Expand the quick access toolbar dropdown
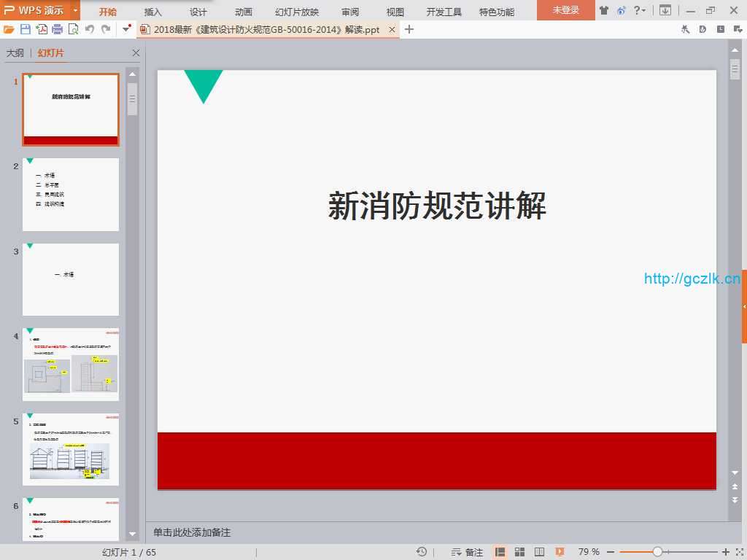Viewport: 747px width, 560px height. coord(127,29)
